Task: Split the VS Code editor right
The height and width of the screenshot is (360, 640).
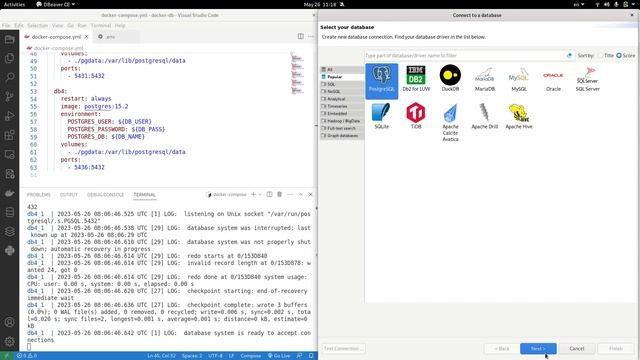Action: [x=300, y=36]
